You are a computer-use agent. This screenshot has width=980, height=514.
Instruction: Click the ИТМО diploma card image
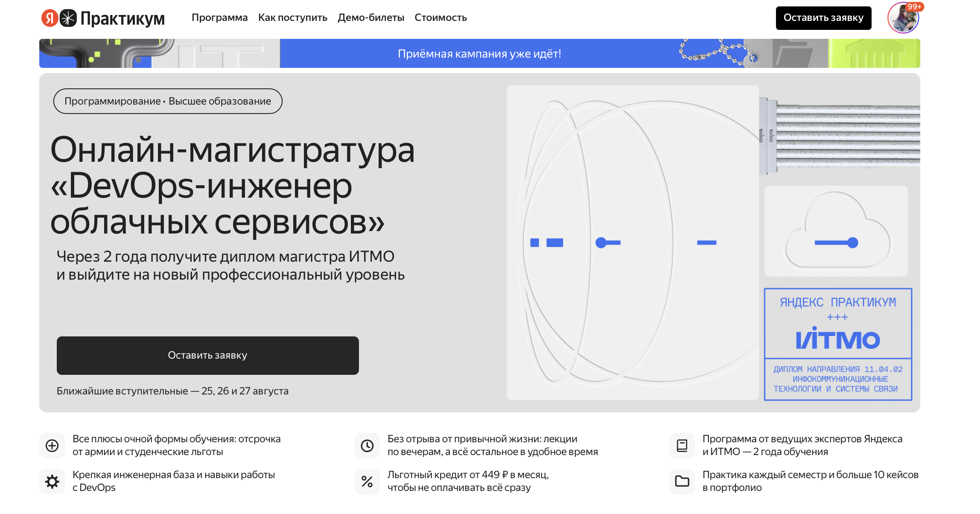tap(838, 344)
